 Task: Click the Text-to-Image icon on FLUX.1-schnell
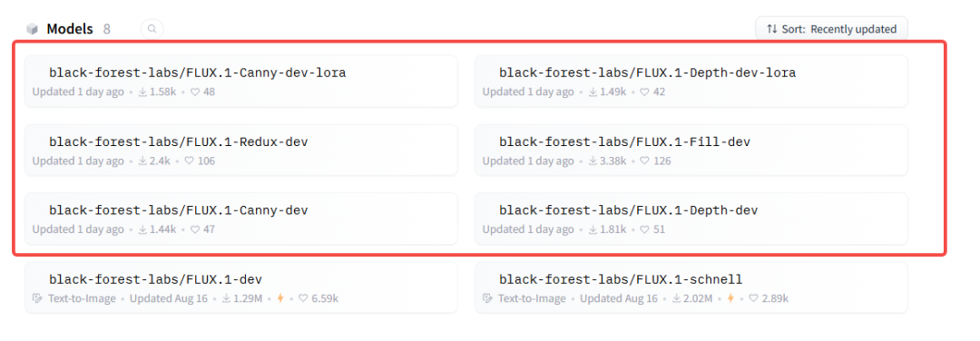487,298
